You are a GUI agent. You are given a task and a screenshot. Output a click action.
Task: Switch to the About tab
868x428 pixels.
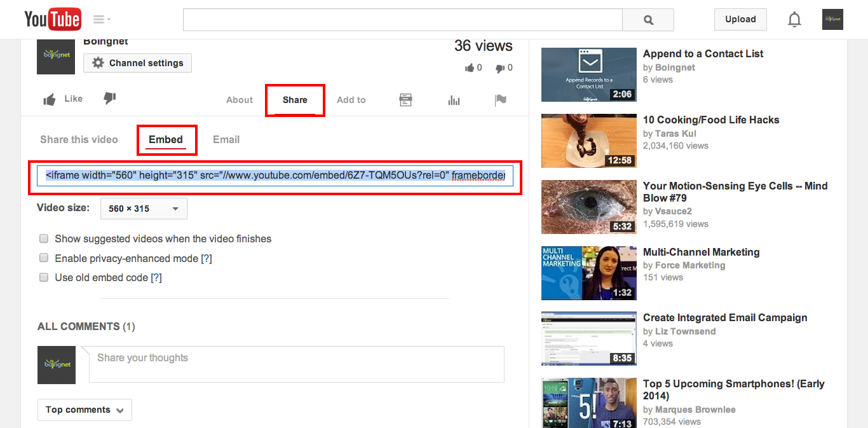tap(240, 100)
